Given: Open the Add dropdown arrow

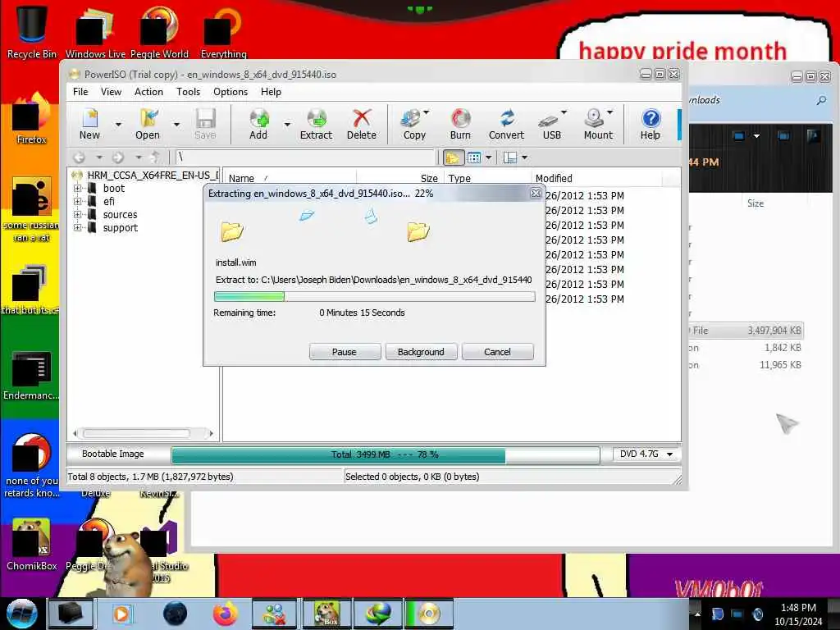Looking at the screenshot, I should [x=287, y=125].
